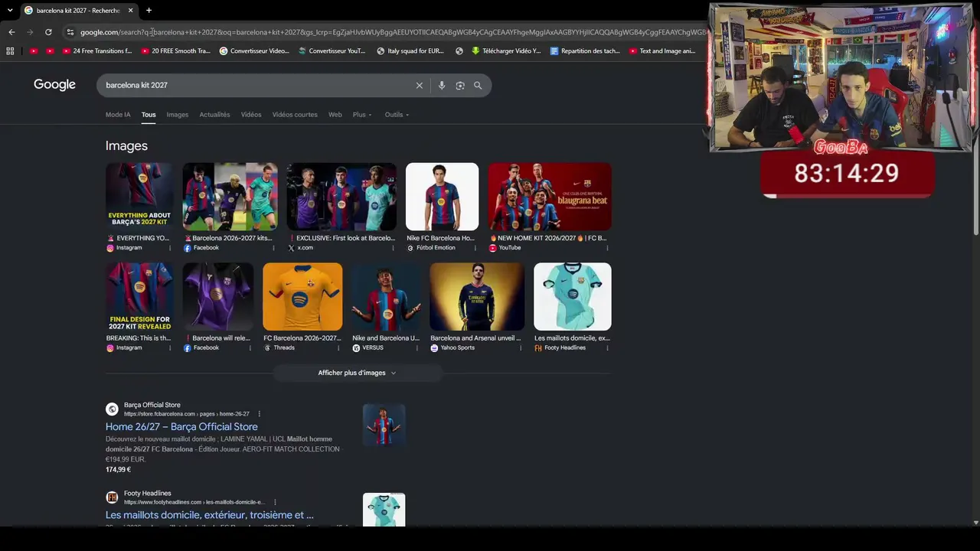Open more options for the VERSUS image result
The image size is (980, 551).
[x=416, y=347]
